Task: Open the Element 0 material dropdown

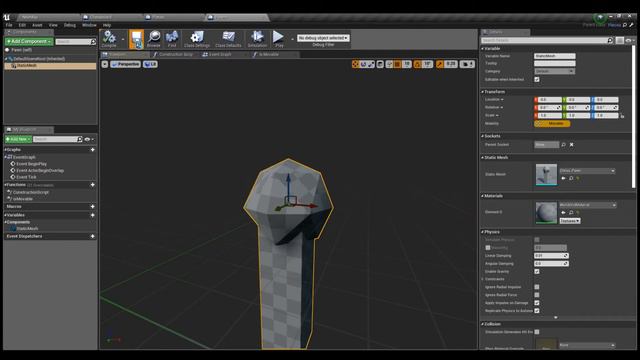Action: click(587, 205)
